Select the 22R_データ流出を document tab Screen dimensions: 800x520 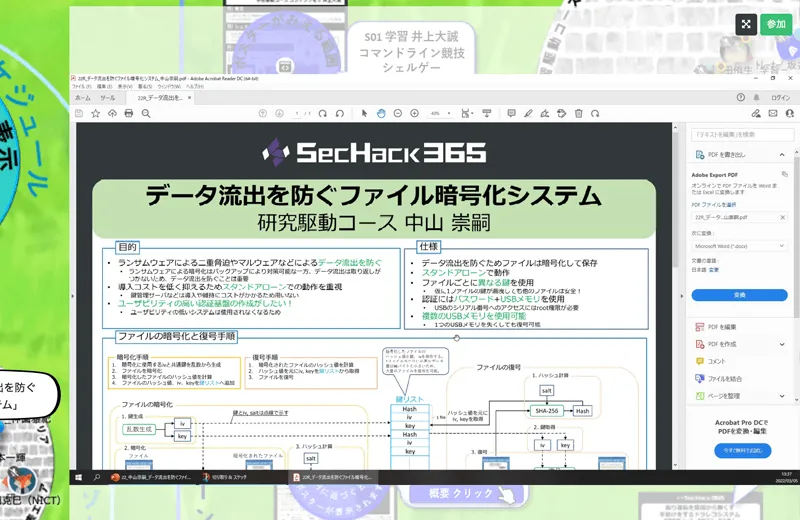pos(160,97)
